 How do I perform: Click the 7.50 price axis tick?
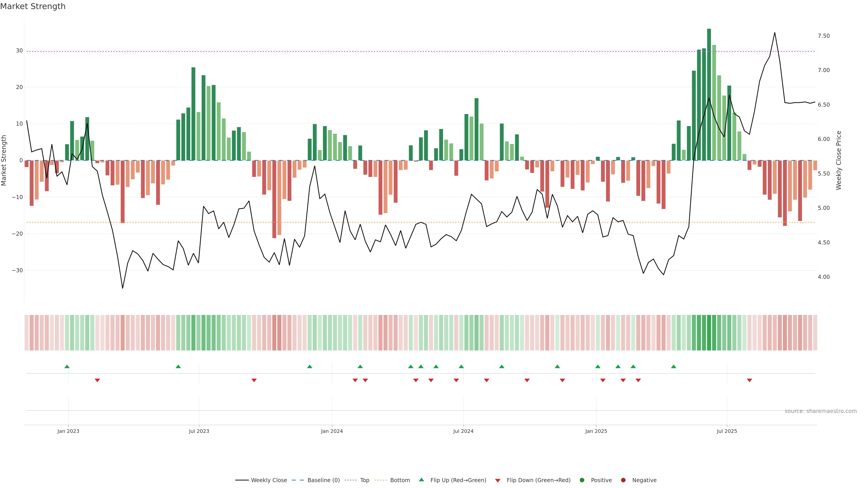(823, 36)
